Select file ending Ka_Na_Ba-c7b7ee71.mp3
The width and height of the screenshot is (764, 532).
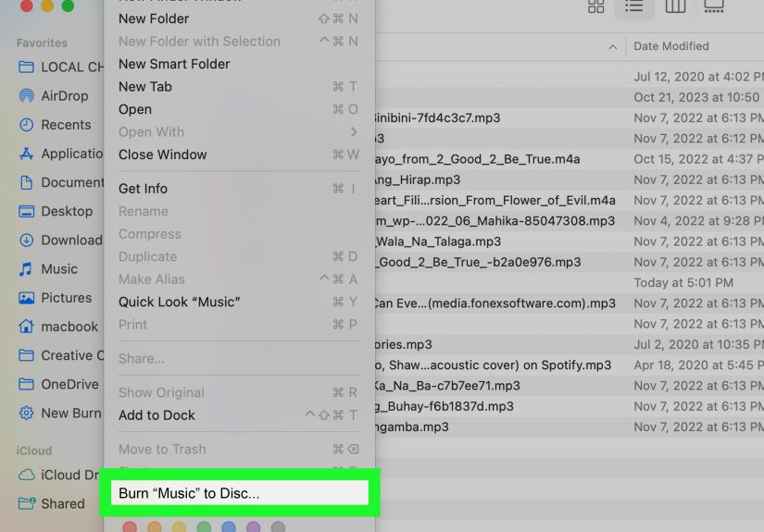[x=570, y=386]
